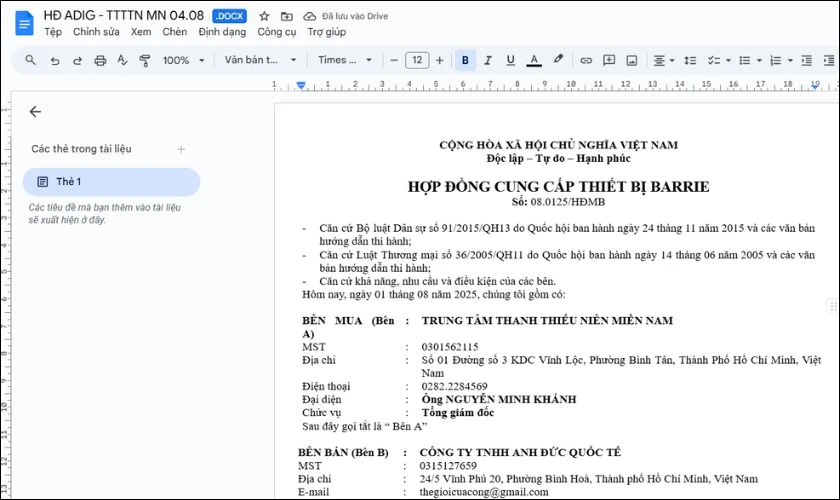Toggle underline formatting

pos(511,60)
